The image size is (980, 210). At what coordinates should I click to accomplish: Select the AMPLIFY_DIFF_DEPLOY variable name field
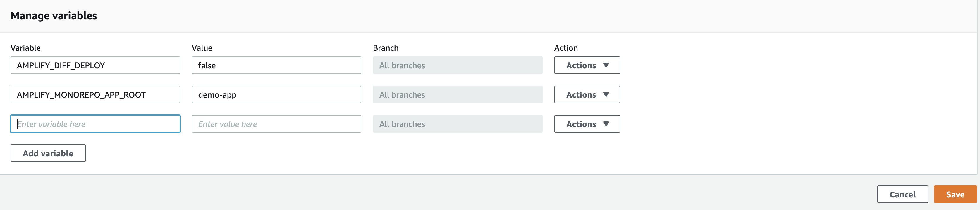(95, 65)
